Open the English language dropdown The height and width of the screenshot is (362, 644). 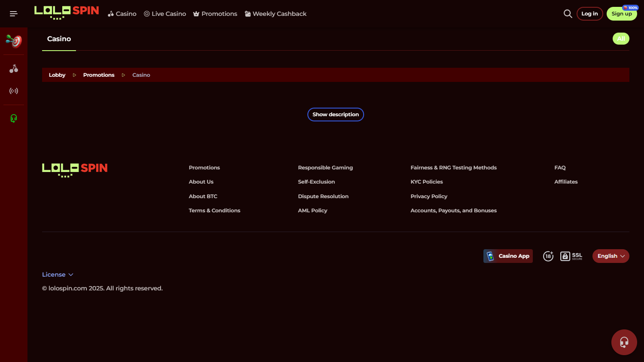tap(611, 256)
